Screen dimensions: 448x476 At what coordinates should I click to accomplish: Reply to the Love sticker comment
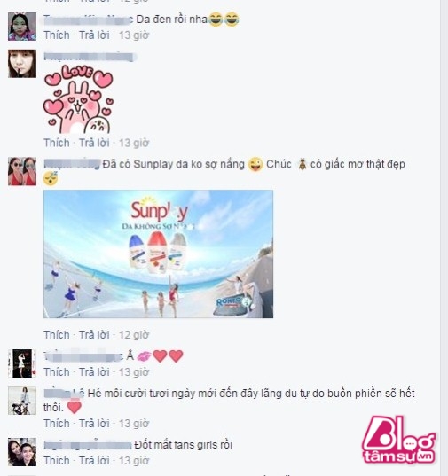(x=94, y=143)
